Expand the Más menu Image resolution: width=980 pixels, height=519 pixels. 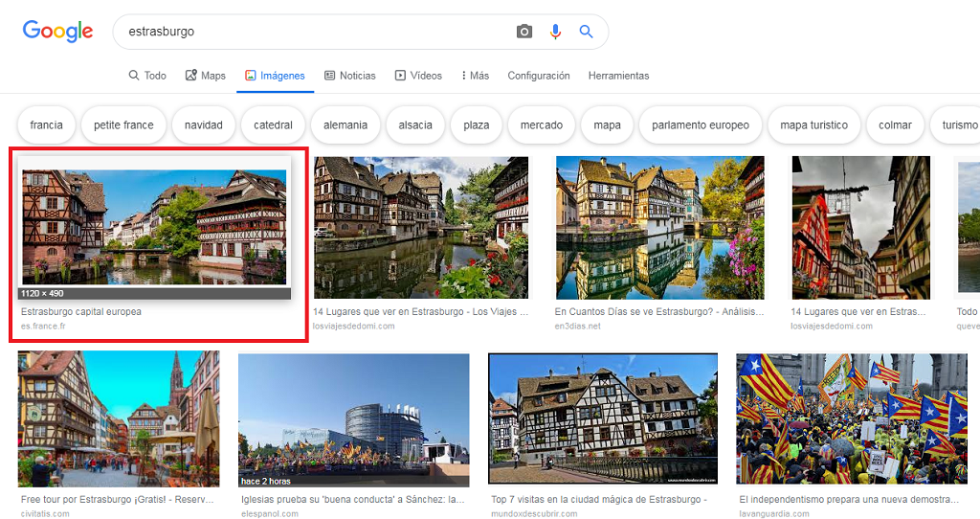coord(475,76)
